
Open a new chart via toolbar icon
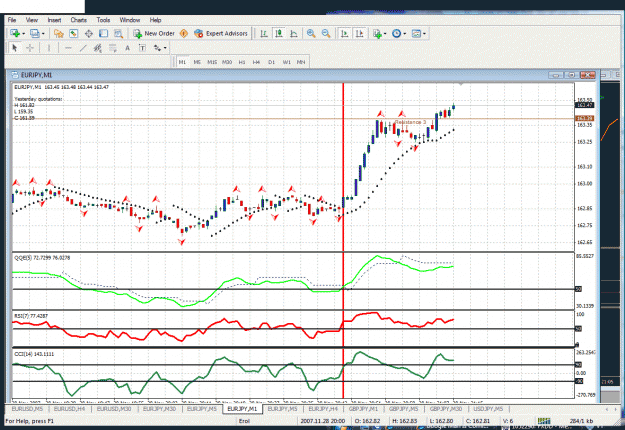point(15,33)
